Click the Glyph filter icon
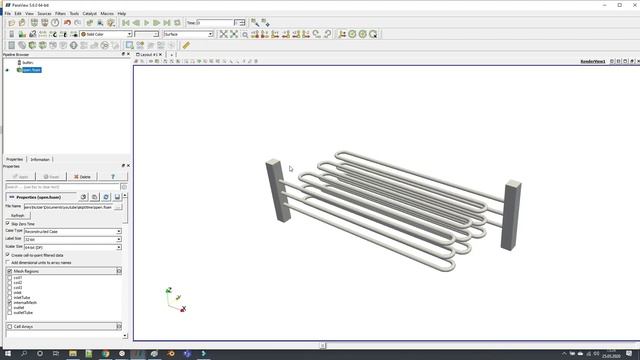The height and width of the screenshot is (360, 640). [73, 45]
